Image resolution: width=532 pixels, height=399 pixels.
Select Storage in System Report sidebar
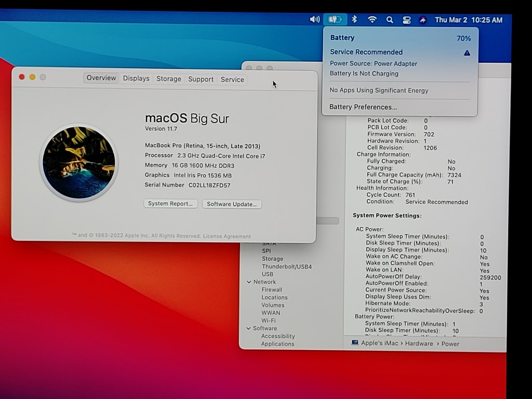coord(272,259)
